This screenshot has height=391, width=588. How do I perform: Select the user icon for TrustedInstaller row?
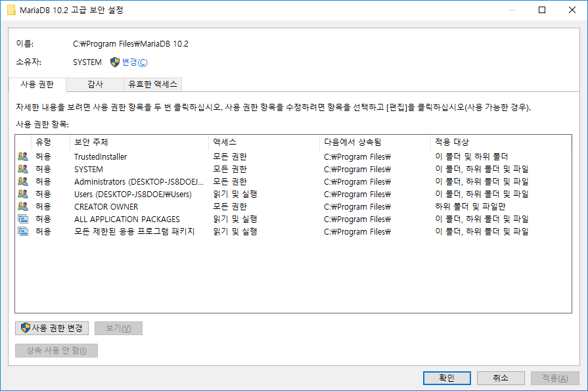23,156
